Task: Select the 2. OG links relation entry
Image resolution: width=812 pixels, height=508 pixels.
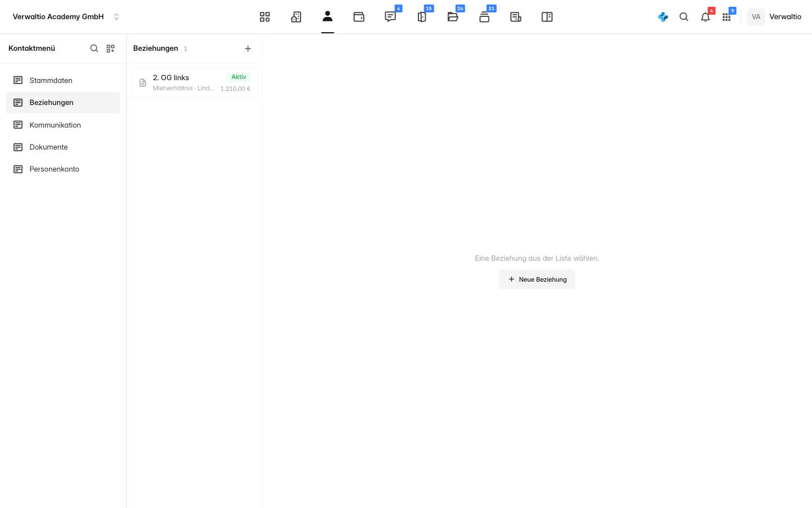Action: 195,82
